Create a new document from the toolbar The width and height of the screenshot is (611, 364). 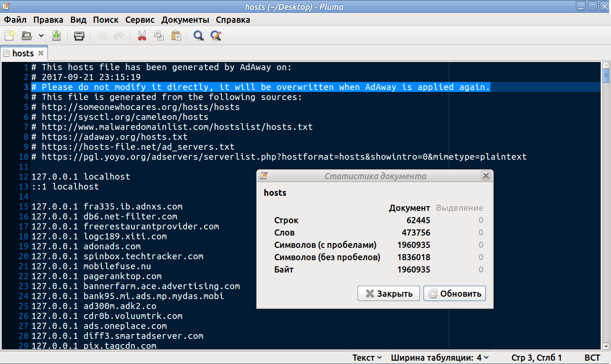(x=9, y=36)
